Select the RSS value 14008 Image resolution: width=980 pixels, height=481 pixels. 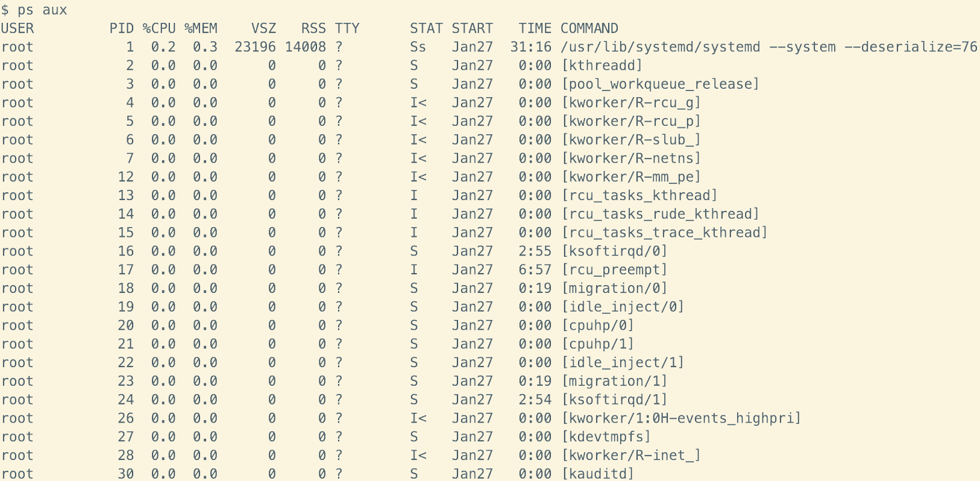tap(305, 47)
